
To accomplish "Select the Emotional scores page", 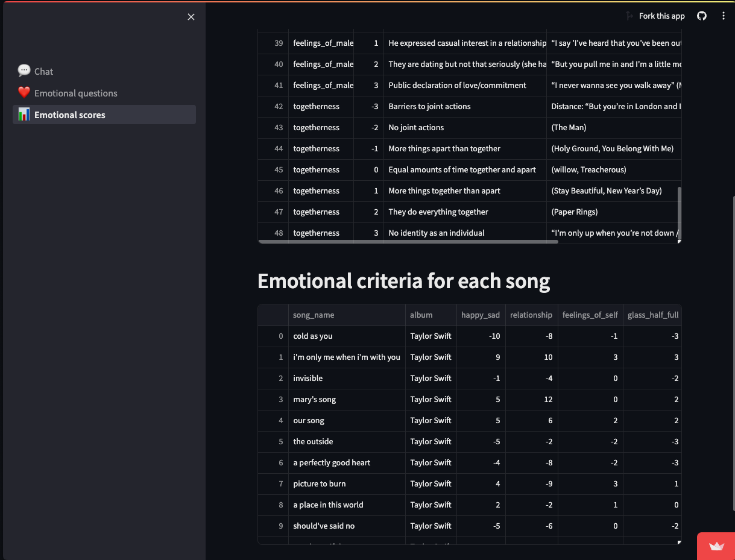I will pos(69,115).
